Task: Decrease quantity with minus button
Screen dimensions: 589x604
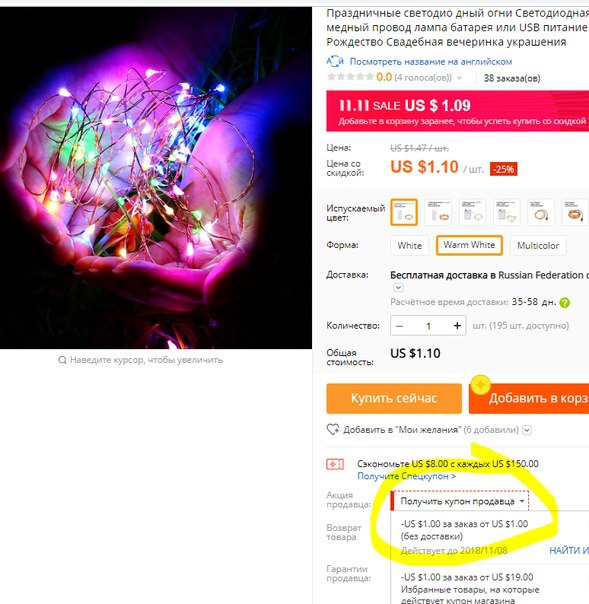Action: coord(400,326)
